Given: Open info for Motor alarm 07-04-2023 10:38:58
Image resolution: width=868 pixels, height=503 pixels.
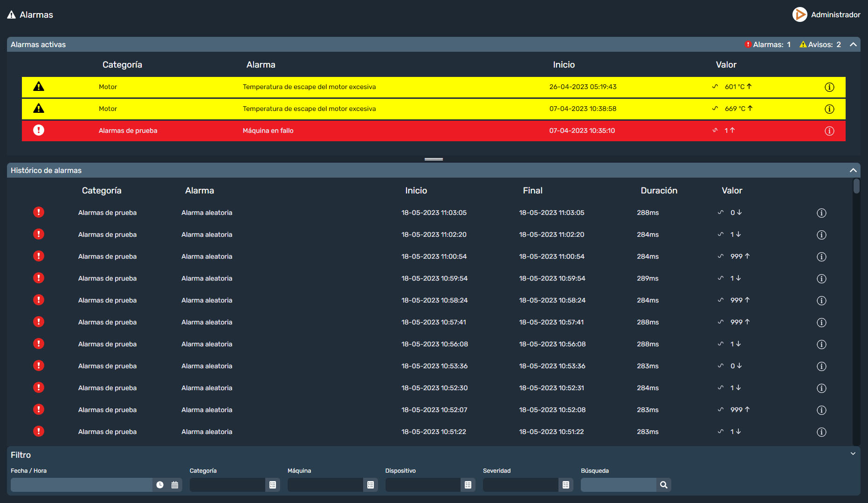Looking at the screenshot, I should pos(829,109).
